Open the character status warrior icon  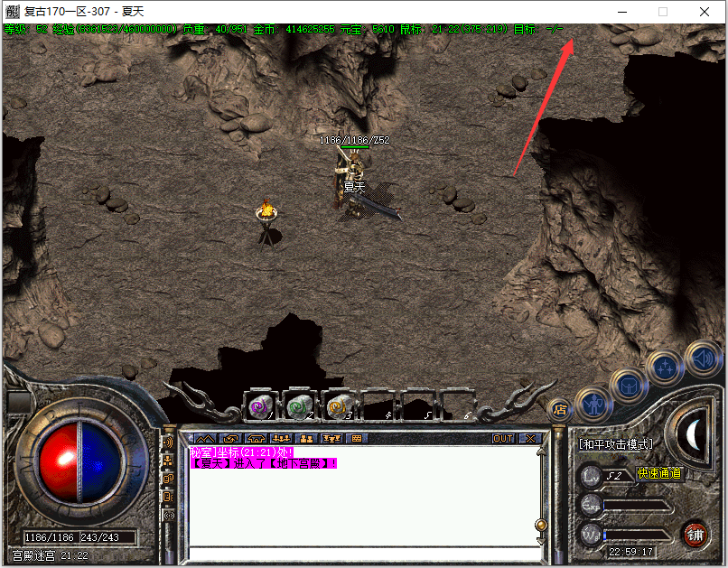click(x=593, y=405)
